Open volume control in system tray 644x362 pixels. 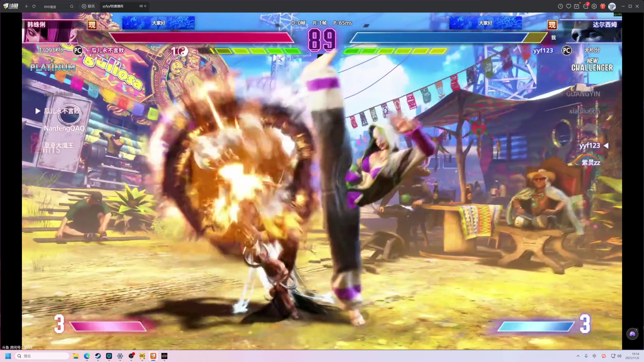click(x=619, y=356)
